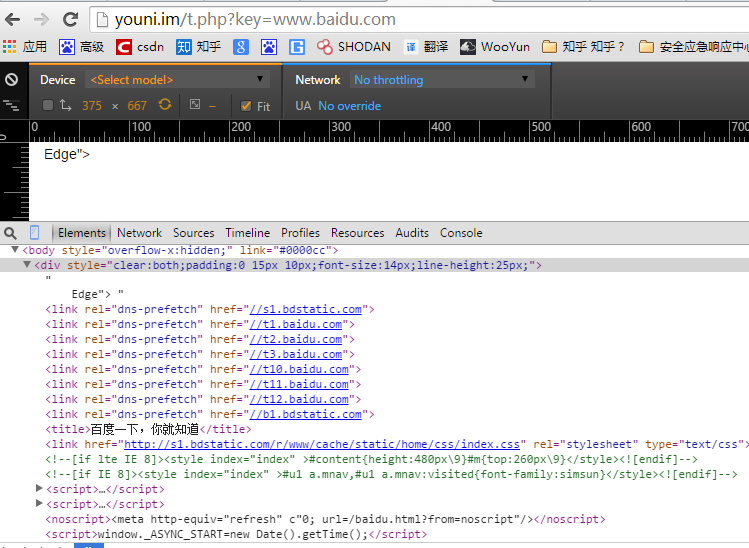The image size is (749, 548).
Task: Open the Sources tab
Action: click(193, 233)
